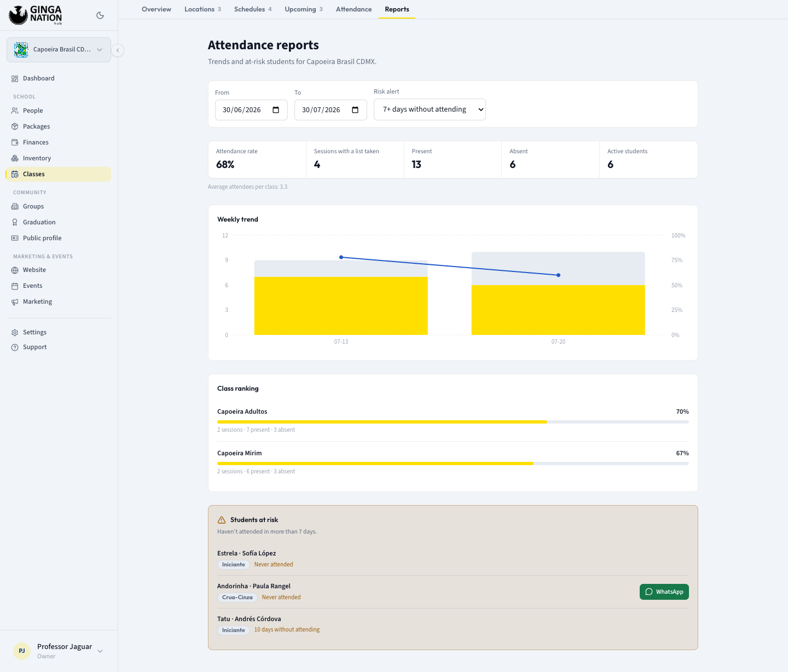The height and width of the screenshot is (672, 788).
Task: Click the "Crua-Cinza" badge
Action: [237, 598]
